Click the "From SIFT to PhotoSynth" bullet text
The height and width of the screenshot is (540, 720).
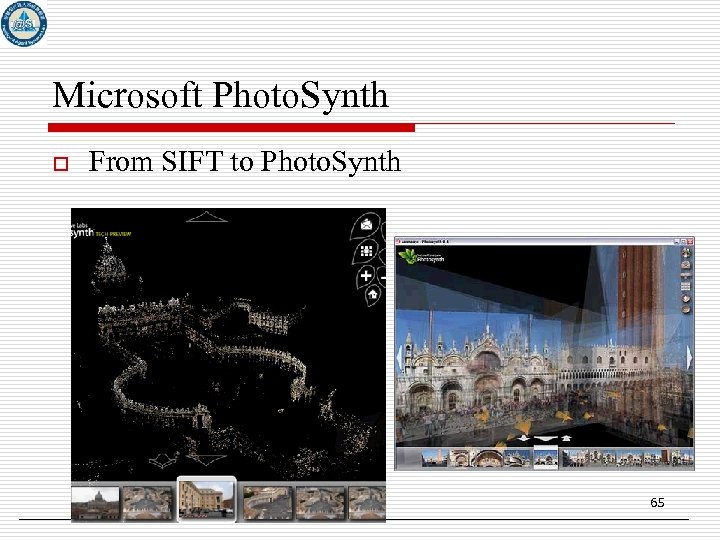tap(244, 162)
